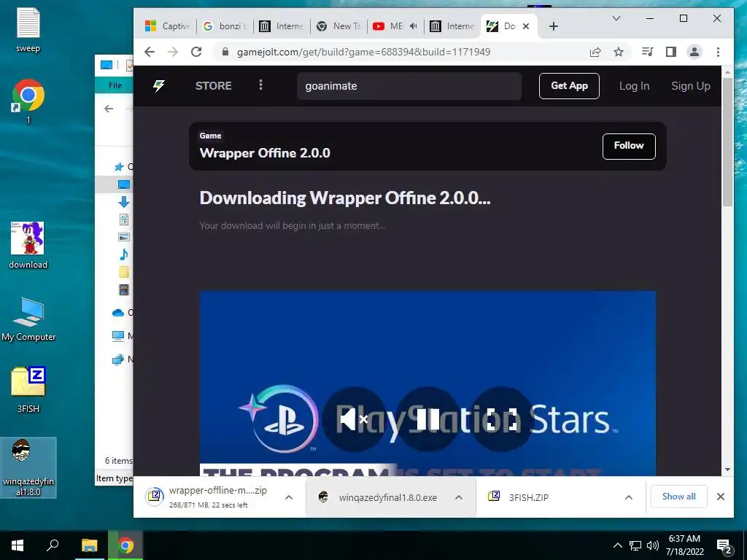
Task: Select My Computer desktop icon
Action: point(28,319)
